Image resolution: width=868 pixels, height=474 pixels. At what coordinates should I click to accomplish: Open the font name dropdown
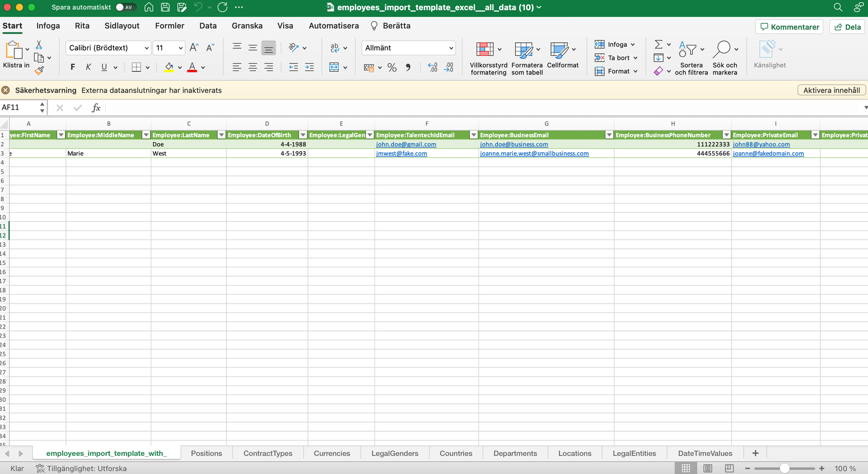pyautogui.click(x=147, y=48)
